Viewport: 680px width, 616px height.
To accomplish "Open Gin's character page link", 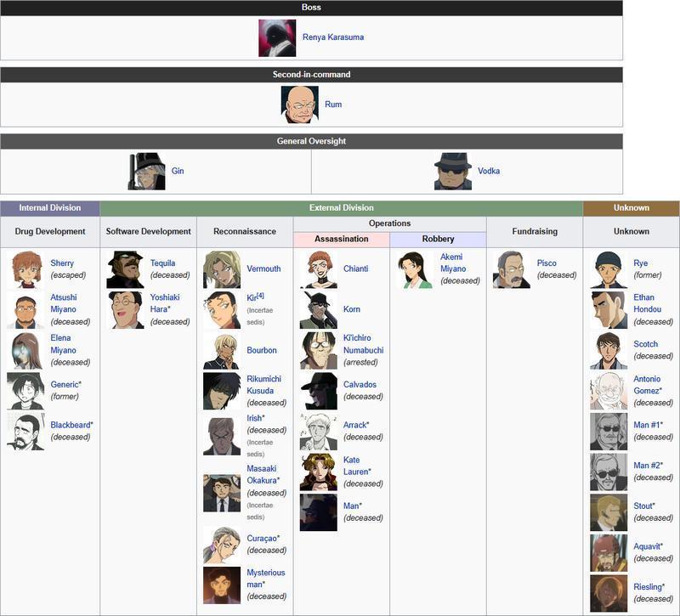I will [178, 171].
